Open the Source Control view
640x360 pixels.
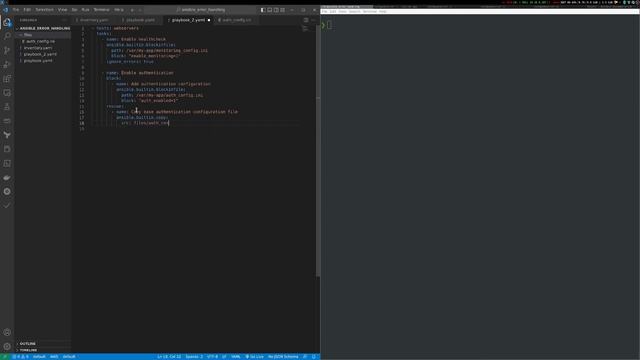tap(7, 50)
